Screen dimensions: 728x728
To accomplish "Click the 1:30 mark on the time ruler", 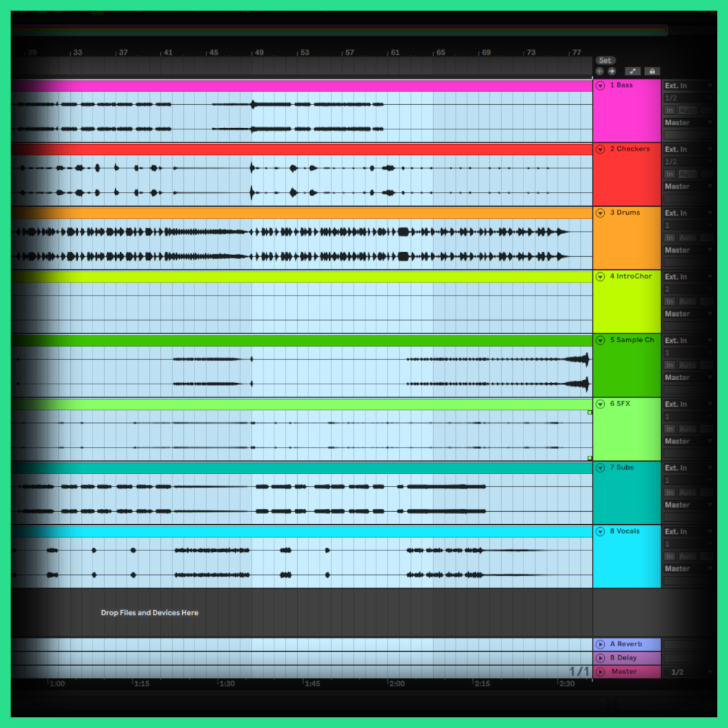I will coord(226,684).
